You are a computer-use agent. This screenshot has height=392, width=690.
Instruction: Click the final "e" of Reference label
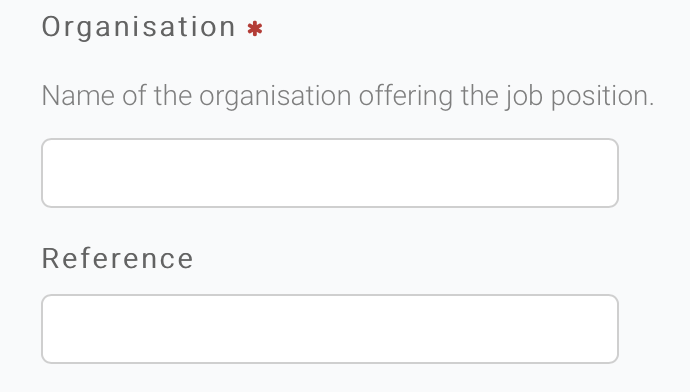pos(186,260)
